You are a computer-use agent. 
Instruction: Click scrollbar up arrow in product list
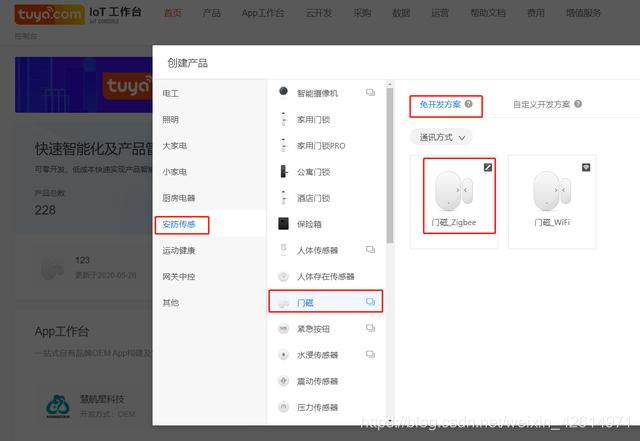pyautogui.click(x=390, y=85)
